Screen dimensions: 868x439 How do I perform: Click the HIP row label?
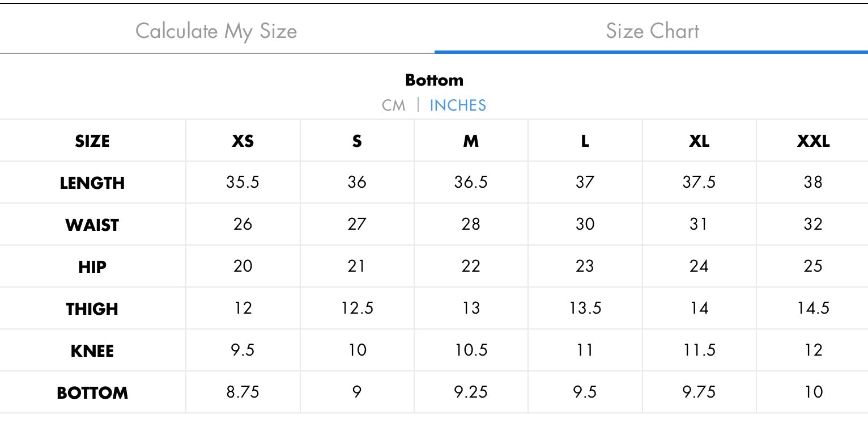92,267
